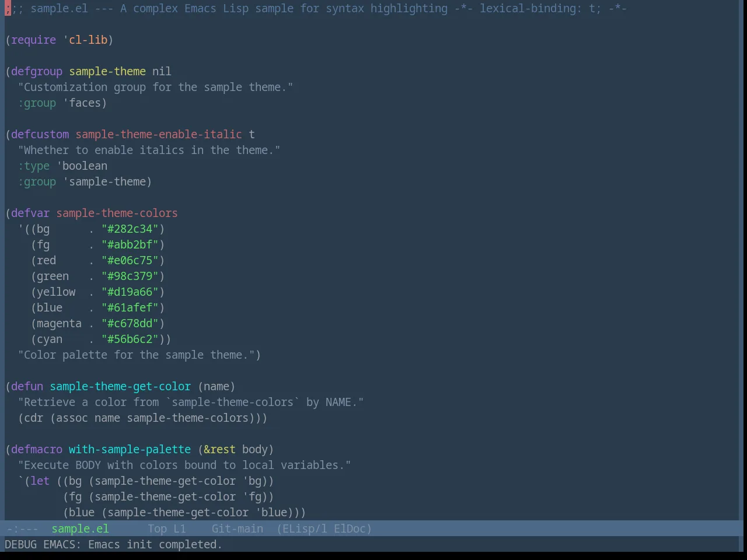Click the "#61afef" color string

coord(130,307)
